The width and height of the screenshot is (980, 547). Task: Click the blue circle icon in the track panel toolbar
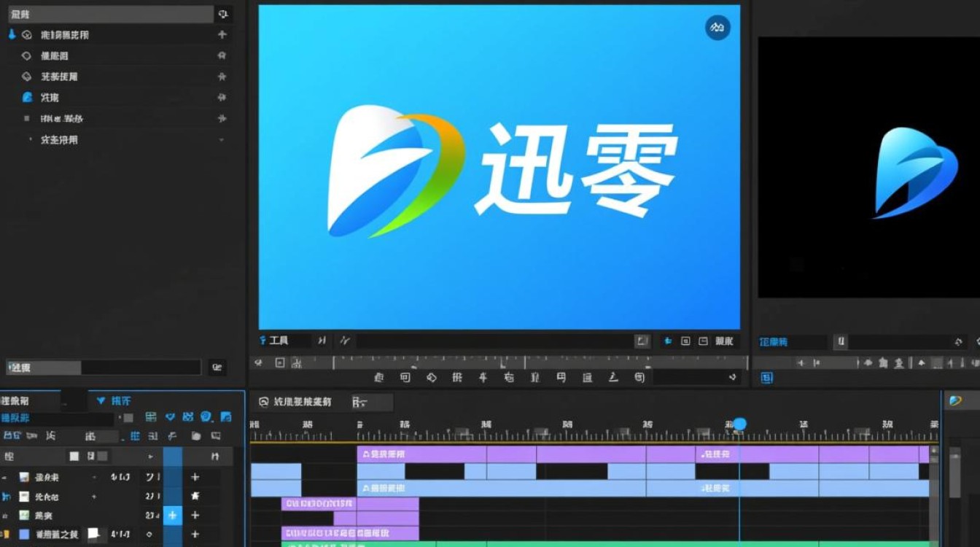[206, 417]
